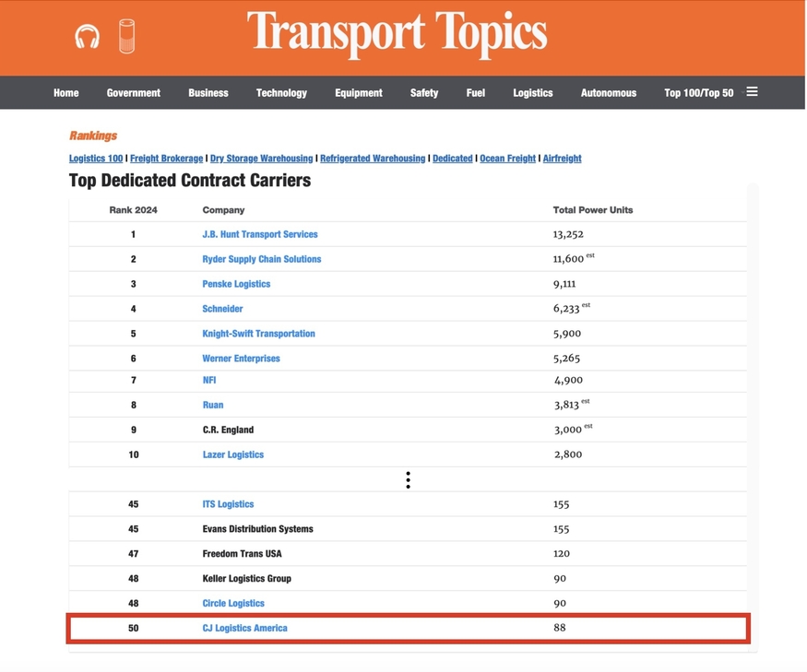Open the Werner Enterprises link
Viewport: 807px width, 672px height.
tap(241, 359)
